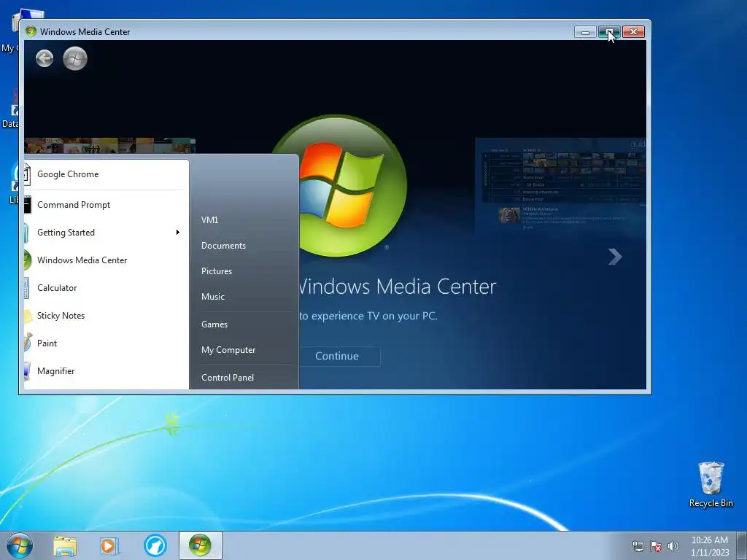The image size is (747, 560).
Task: Open Windows Explorer from the taskbar
Action: (65, 545)
